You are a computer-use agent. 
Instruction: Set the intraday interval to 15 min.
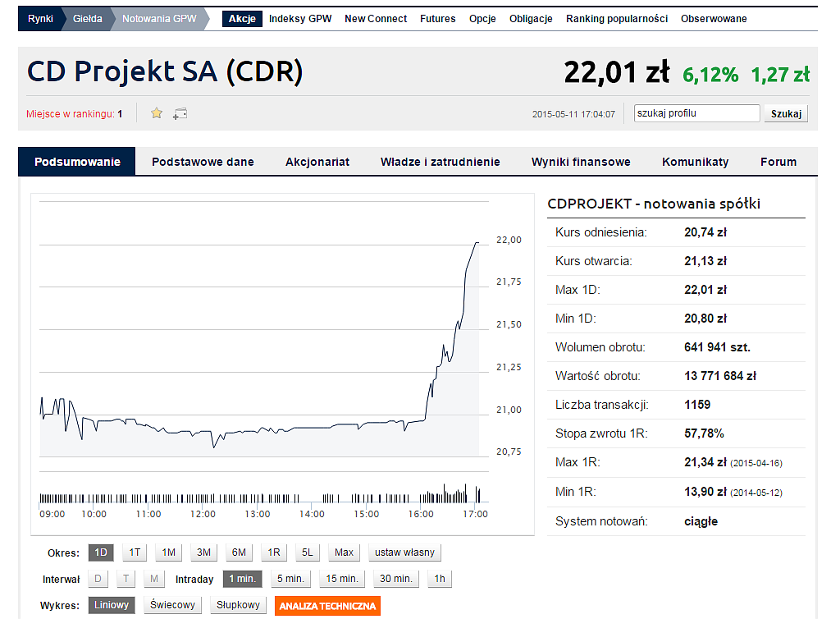click(x=342, y=579)
